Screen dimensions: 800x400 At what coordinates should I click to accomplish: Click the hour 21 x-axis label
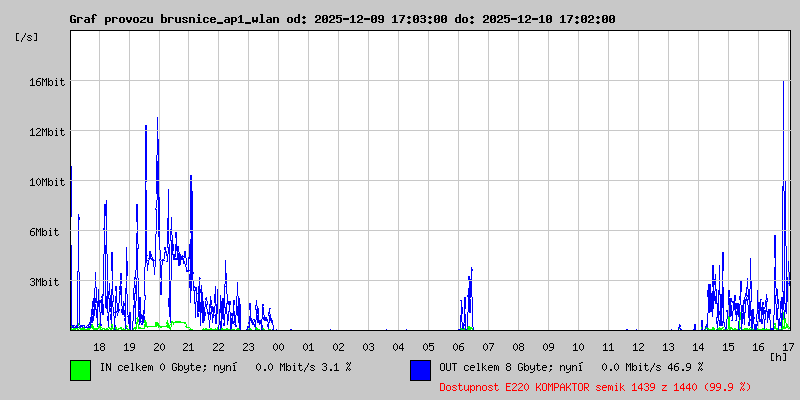coord(189,347)
